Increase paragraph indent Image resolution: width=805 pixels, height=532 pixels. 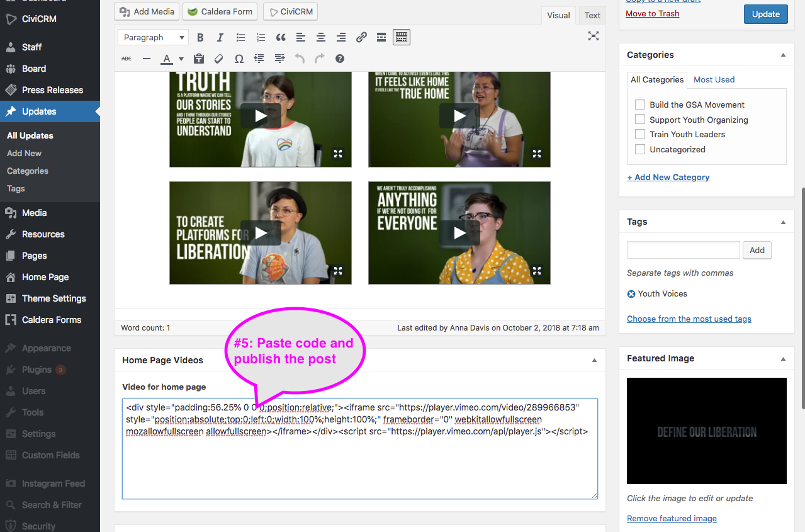point(279,59)
